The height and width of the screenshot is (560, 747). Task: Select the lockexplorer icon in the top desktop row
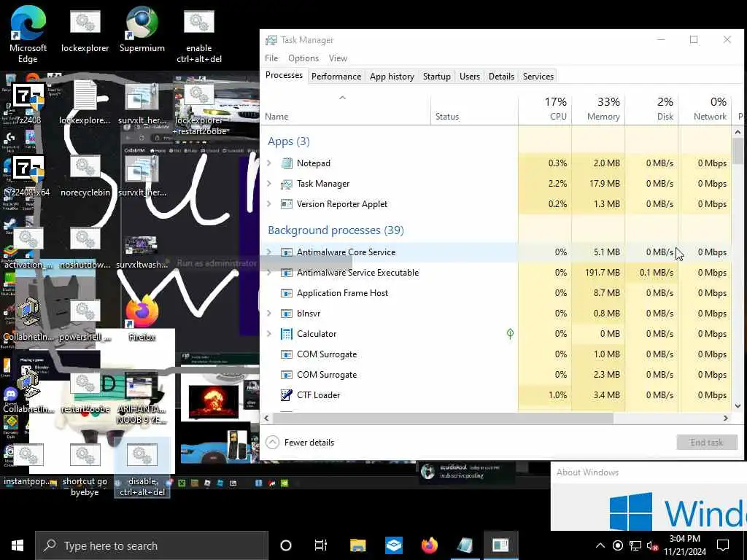[85, 31]
